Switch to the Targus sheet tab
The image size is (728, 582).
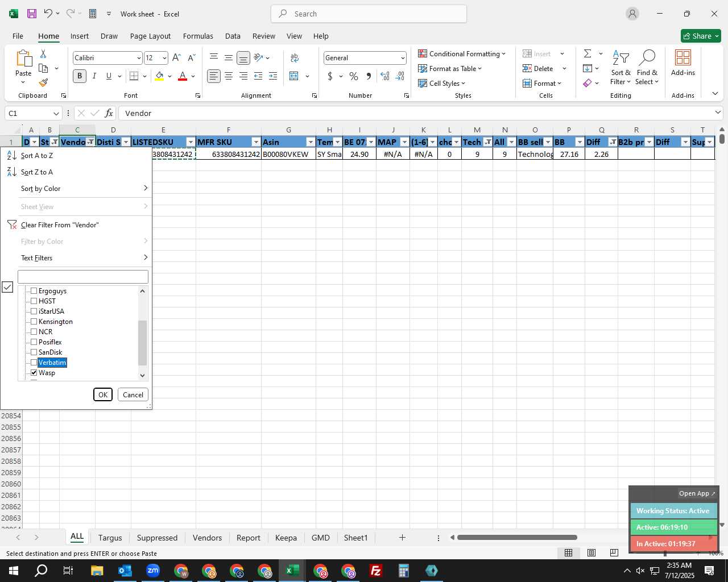[110, 538]
